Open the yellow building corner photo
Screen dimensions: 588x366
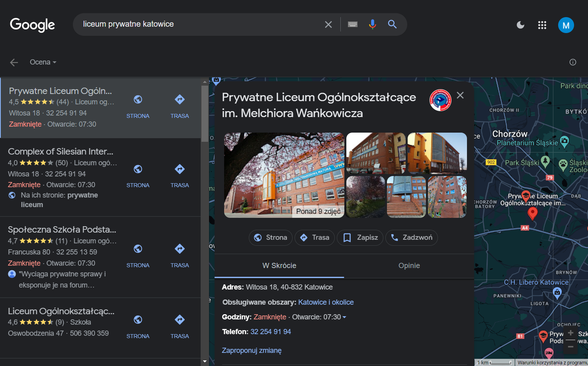[437, 153]
